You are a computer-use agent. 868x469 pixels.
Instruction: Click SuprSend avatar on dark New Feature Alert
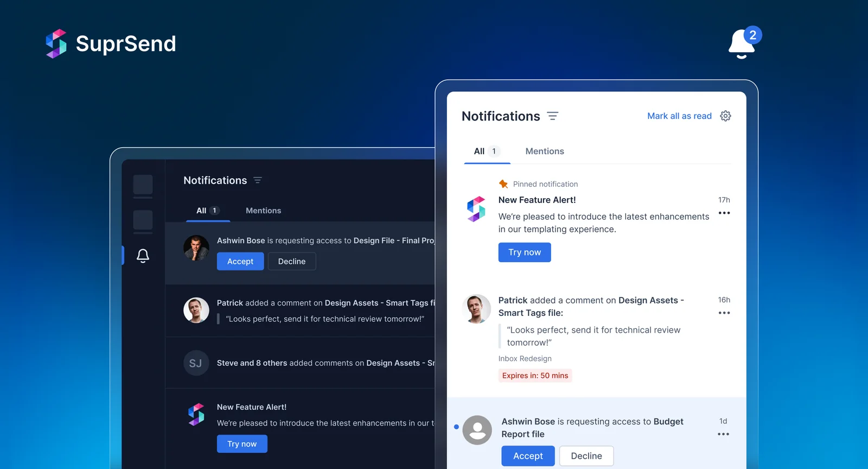click(x=196, y=415)
